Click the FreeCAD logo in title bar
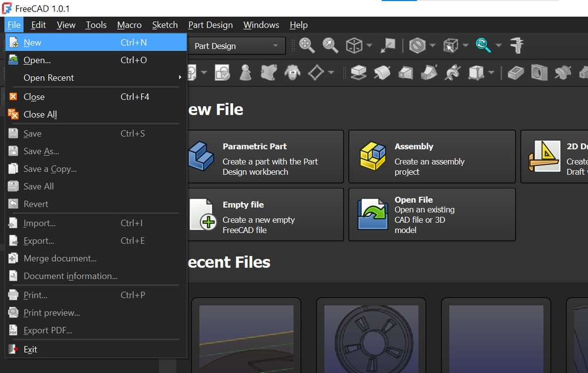The width and height of the screenshot is (588, 373). (x=7, y=8)
